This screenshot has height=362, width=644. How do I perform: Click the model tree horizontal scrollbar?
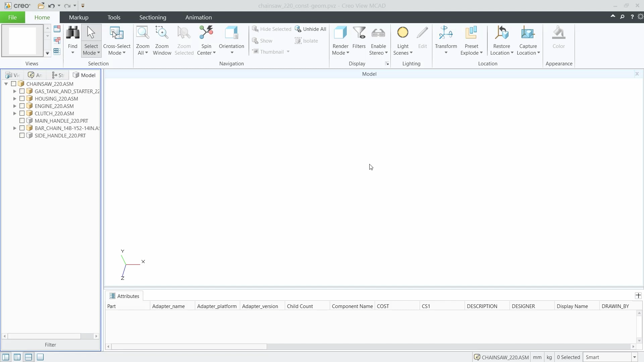[44, 336]
